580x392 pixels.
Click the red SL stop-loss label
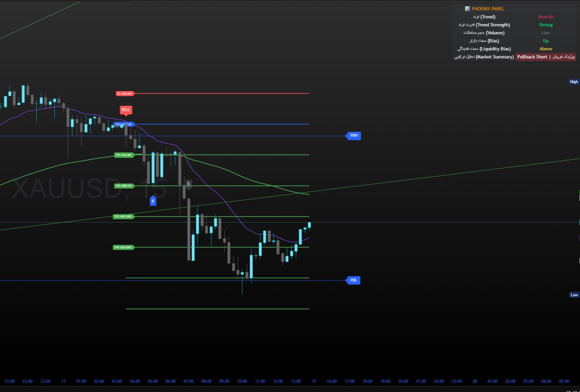click(x=125, y=94)
